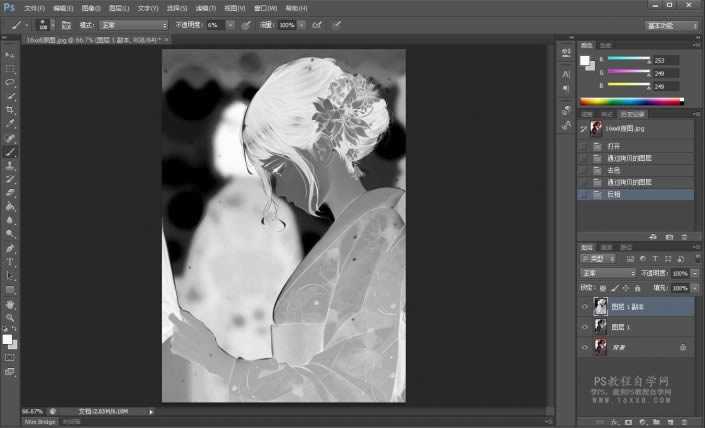
Task: Click the color spectrum bar
Action: click(631, 101)
